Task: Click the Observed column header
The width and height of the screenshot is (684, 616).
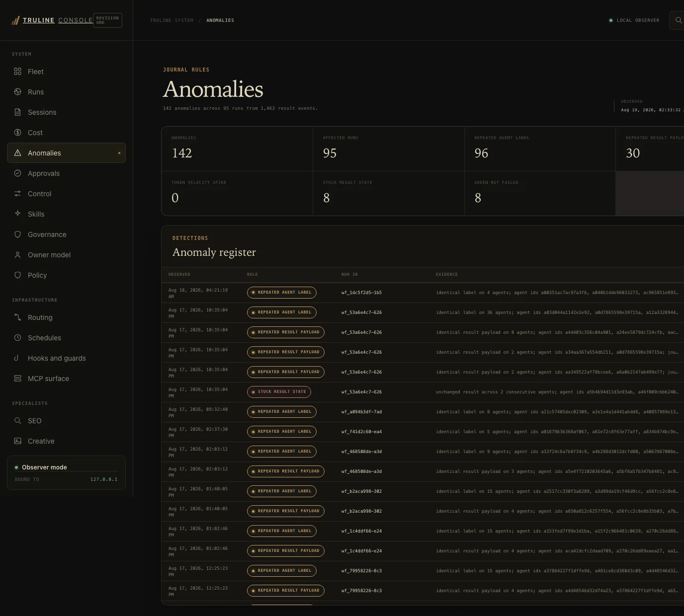Action: (179, 274)
